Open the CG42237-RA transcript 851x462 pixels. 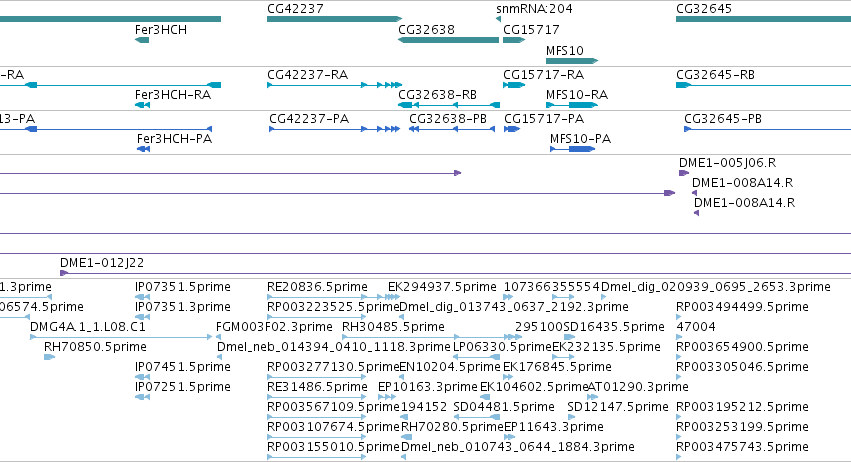pyautogui.click(x=334, y=85)
